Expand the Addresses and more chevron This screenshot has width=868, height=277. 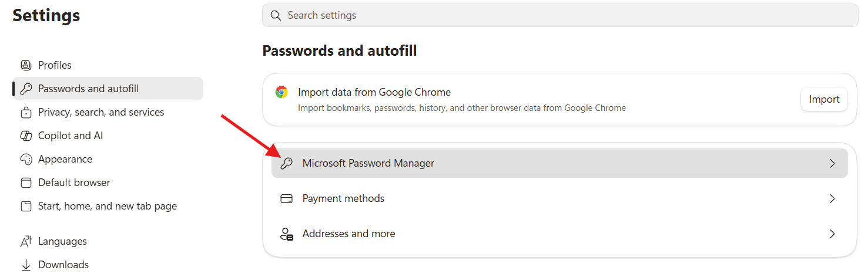pos(832,234)
